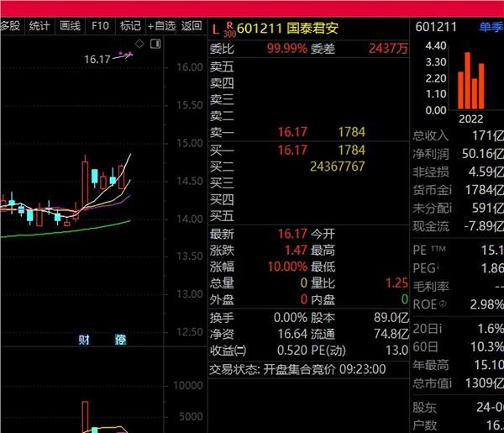Select the 卖一 price 16.17
Viewport: 504px width, 433px height.
pyautogui.click(x=292, y=132)
